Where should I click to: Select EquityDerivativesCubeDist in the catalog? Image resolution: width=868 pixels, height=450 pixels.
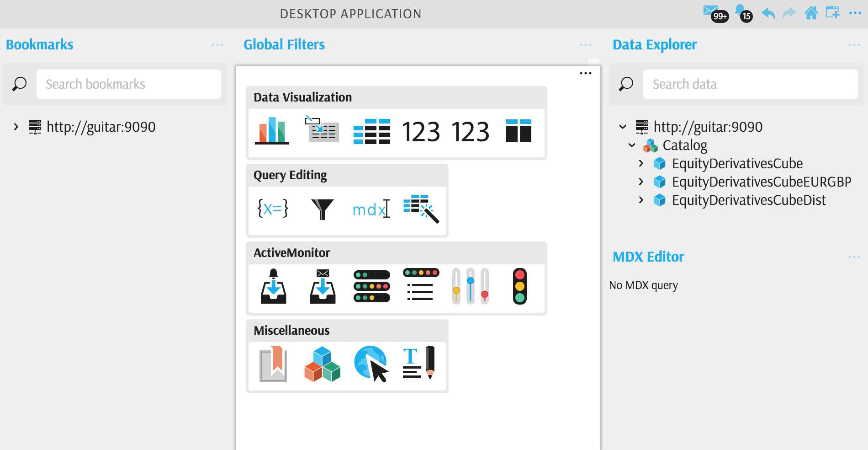(x=749, y=200)
